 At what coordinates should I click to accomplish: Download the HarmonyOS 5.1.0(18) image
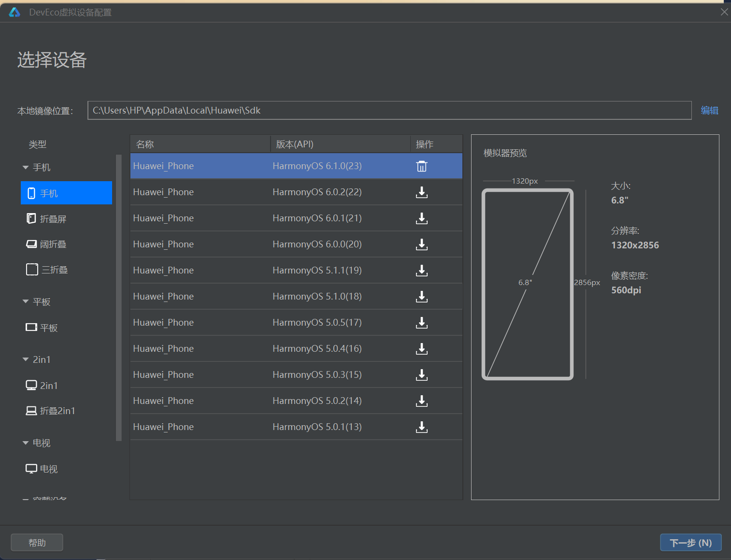422,297
